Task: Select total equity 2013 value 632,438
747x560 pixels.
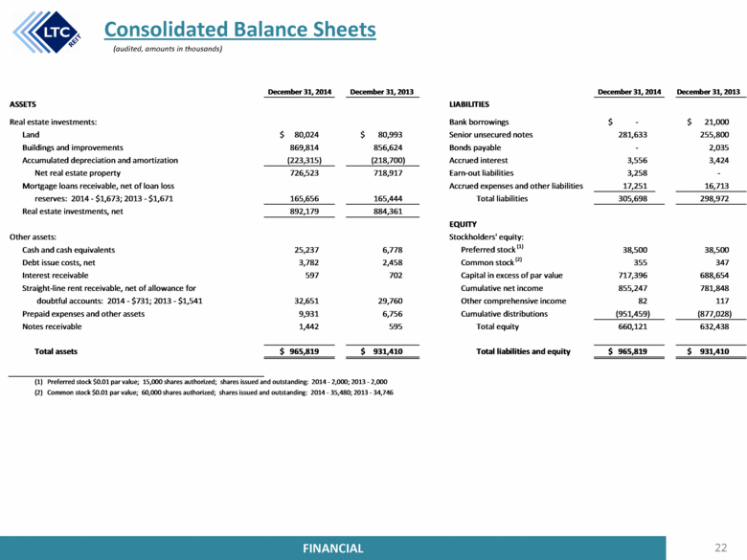Action: (714, 326)
